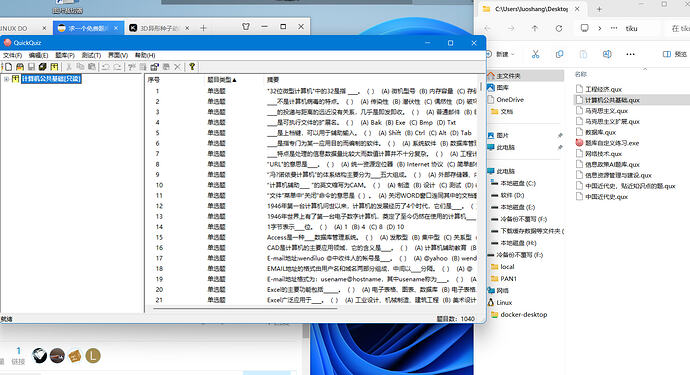
Task: Click the black notebook icon in QuickQuiz toolbar
Action: click(x=43, y=67)
